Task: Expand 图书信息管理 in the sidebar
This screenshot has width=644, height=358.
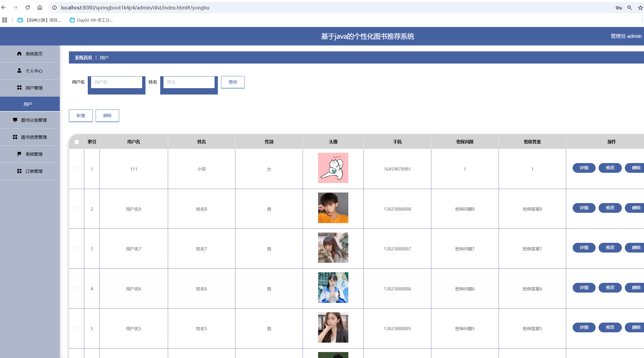Action: [30, 137]
